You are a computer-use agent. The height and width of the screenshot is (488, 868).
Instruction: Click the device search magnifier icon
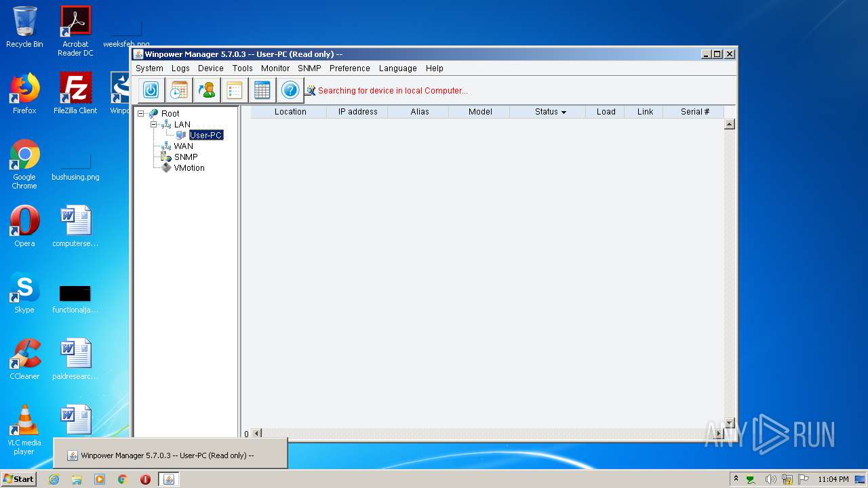[x=311, y=90]
